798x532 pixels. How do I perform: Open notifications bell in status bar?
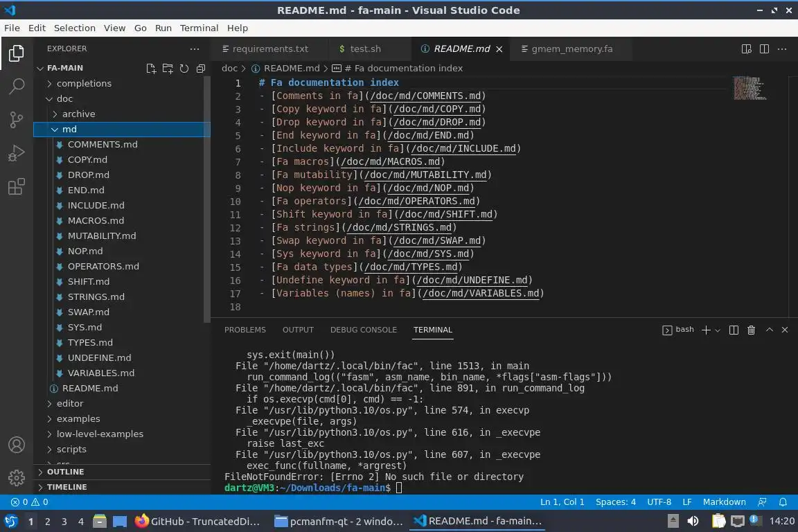(783, 502)
